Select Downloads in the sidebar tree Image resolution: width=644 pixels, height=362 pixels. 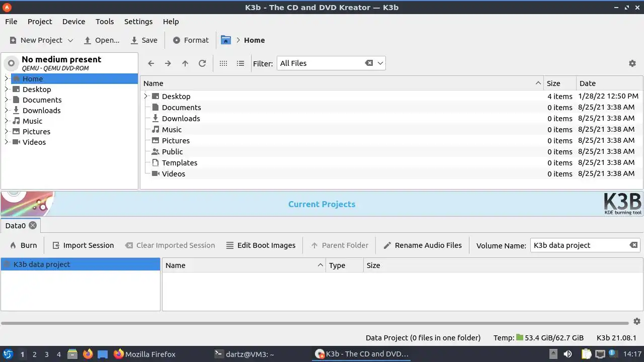pyautogui.click(x=41, y=111)
